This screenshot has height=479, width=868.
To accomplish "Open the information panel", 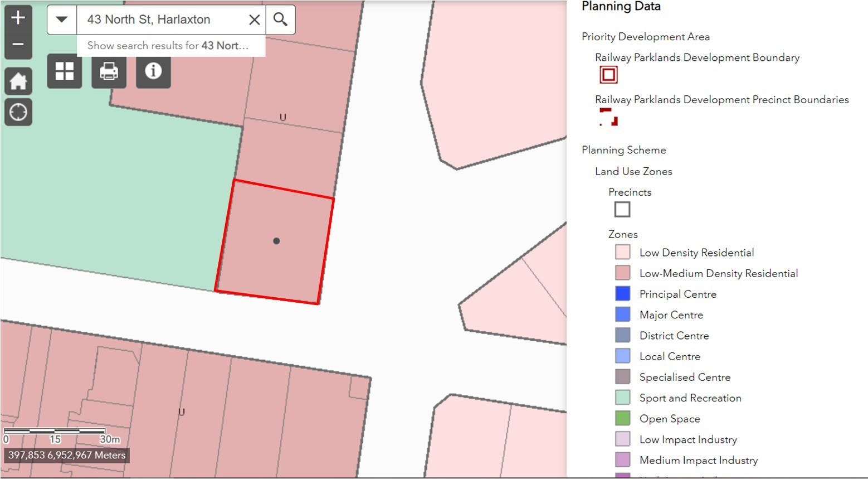I will click(x=153, y=71).
